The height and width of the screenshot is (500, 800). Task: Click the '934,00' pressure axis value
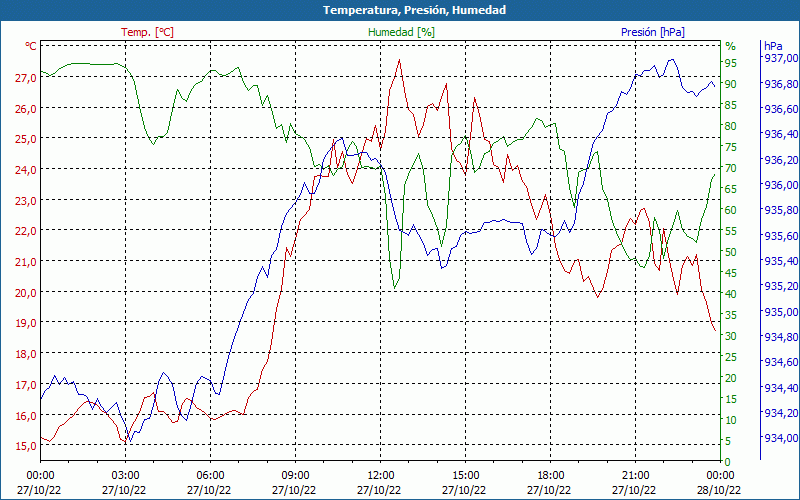[781, 437]
